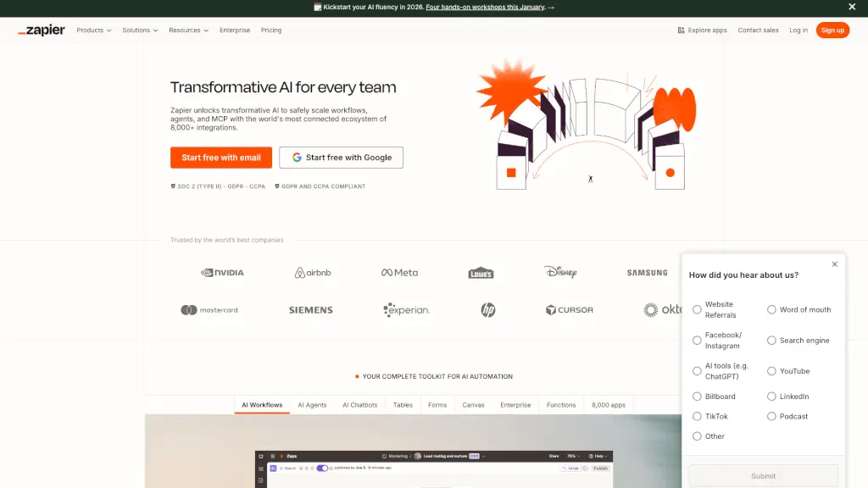Switch to the AI Agents tab

click(312, 405)
